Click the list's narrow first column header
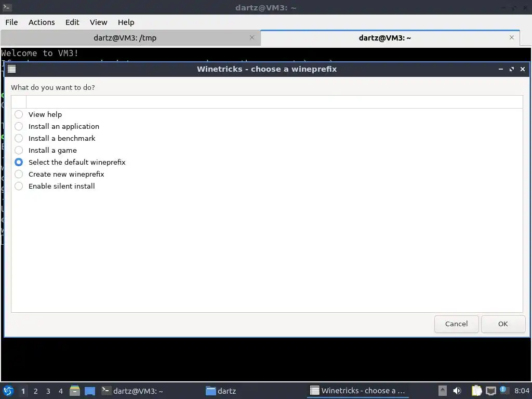 click(19, 102)
